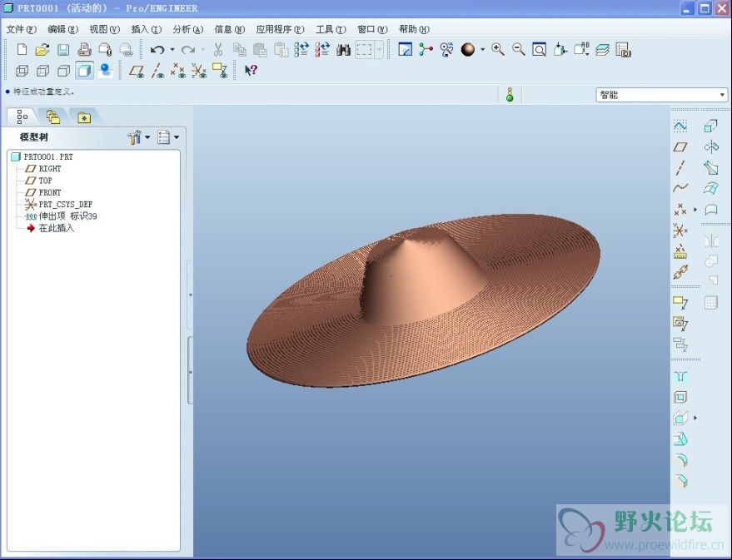Toggle datum points display

point(178,71)
